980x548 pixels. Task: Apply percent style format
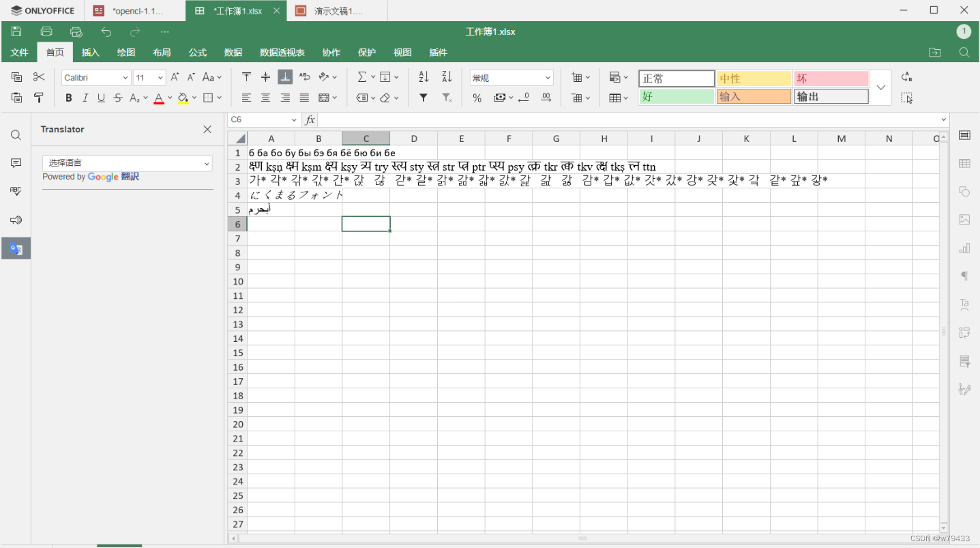477,98
